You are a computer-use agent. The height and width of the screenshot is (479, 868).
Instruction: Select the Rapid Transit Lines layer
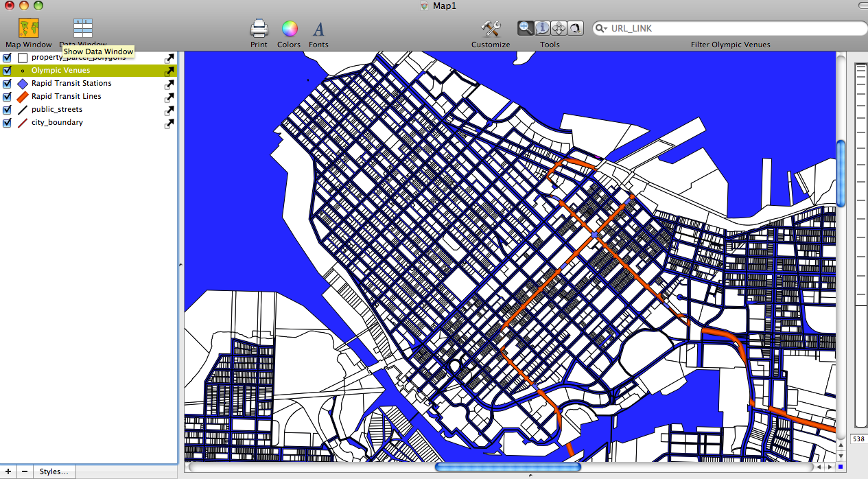click(x=66, y=97)
